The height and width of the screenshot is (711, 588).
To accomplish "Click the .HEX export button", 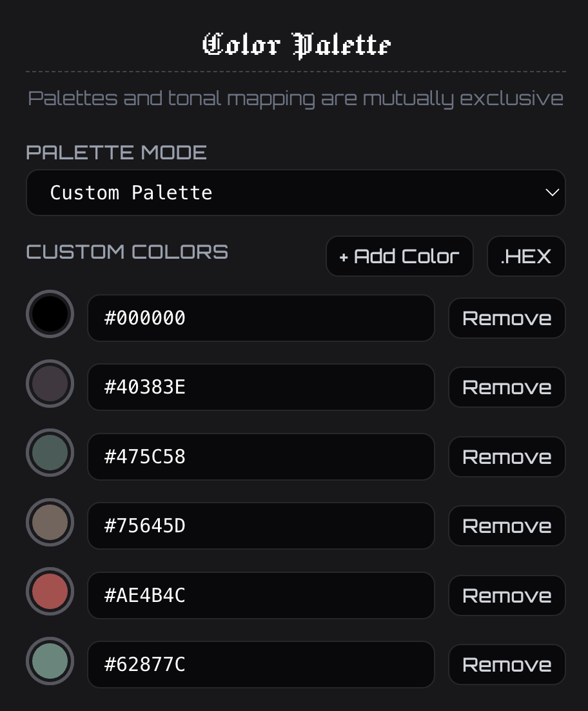I will click(525, 256).
